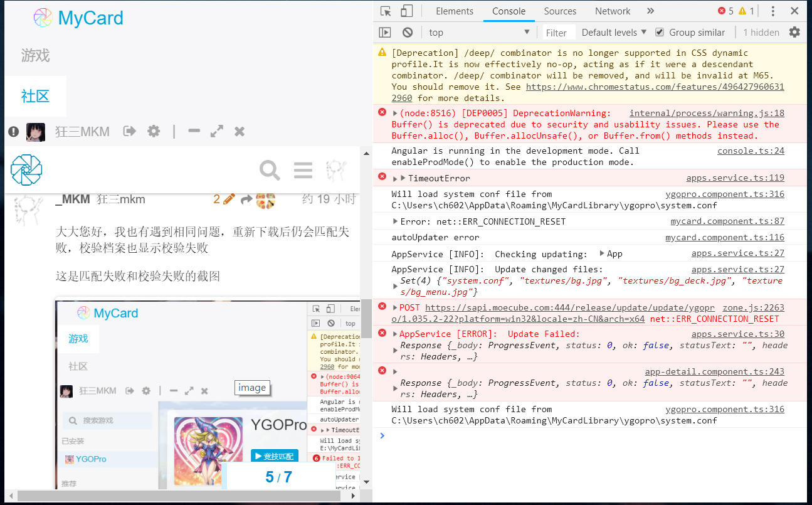Click the 狂三MKM username label
Viewport: 812px width, 505px height.
[x=82, y=132]
